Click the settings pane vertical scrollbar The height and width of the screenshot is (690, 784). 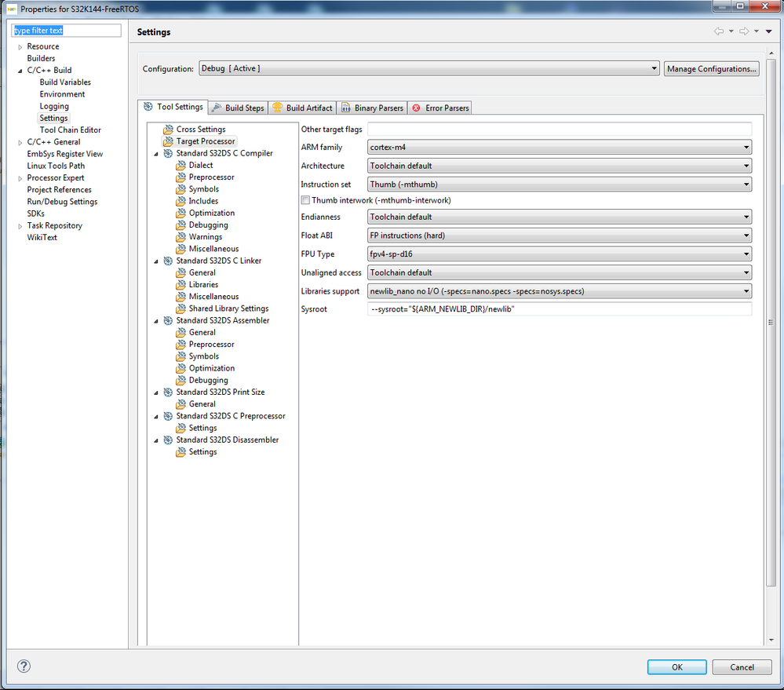point(771,322)
